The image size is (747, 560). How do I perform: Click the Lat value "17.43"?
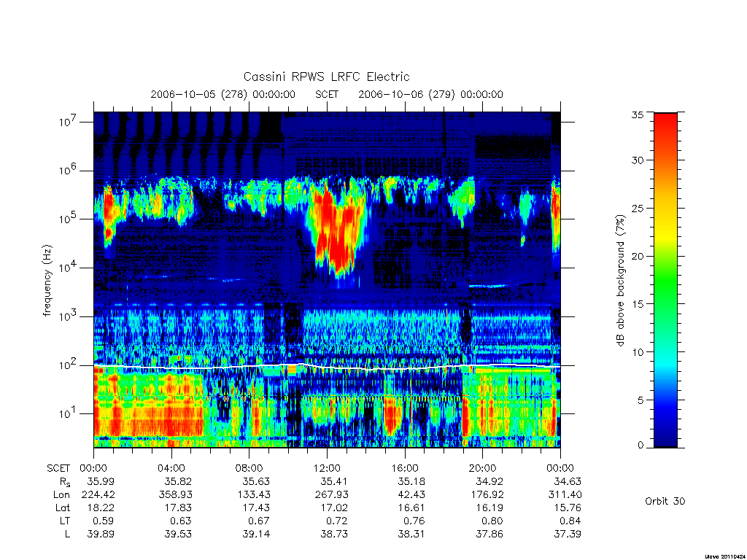256,507
